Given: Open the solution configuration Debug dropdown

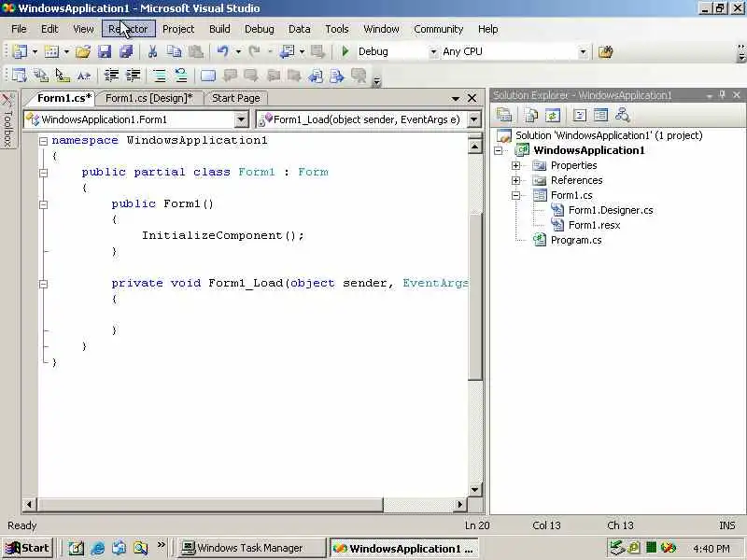Looking at the screenshot, I should (x=433, y=52).
